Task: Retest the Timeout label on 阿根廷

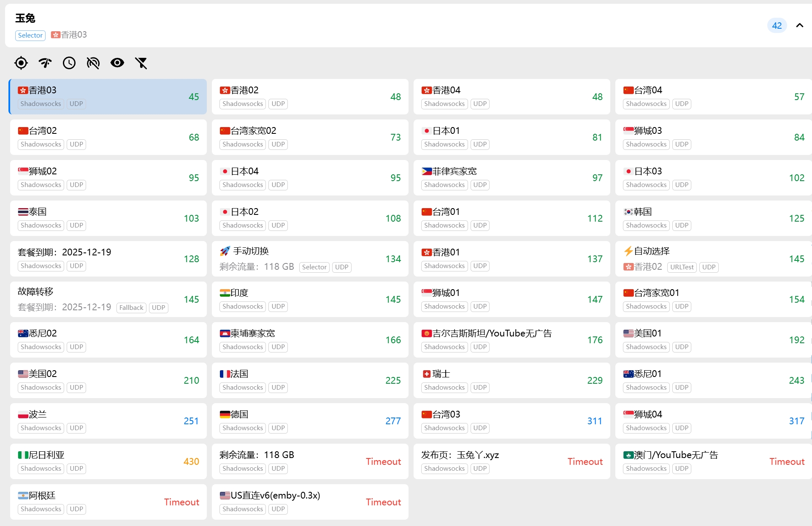Action: pos(181,502)
